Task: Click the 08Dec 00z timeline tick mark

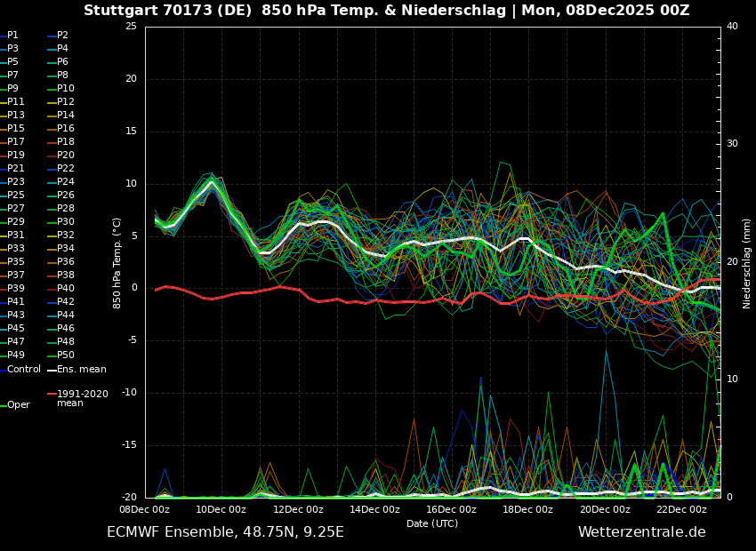Action: pos(145,507)
